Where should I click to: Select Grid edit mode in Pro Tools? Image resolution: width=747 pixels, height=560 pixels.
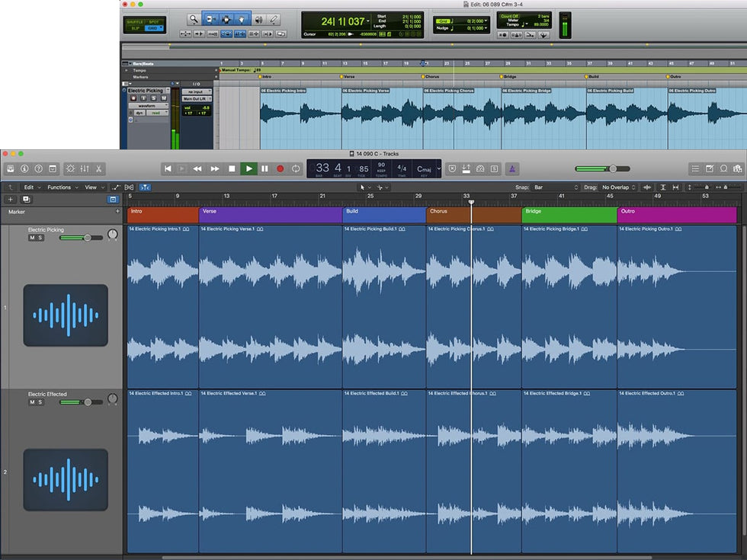pos(155,28)
